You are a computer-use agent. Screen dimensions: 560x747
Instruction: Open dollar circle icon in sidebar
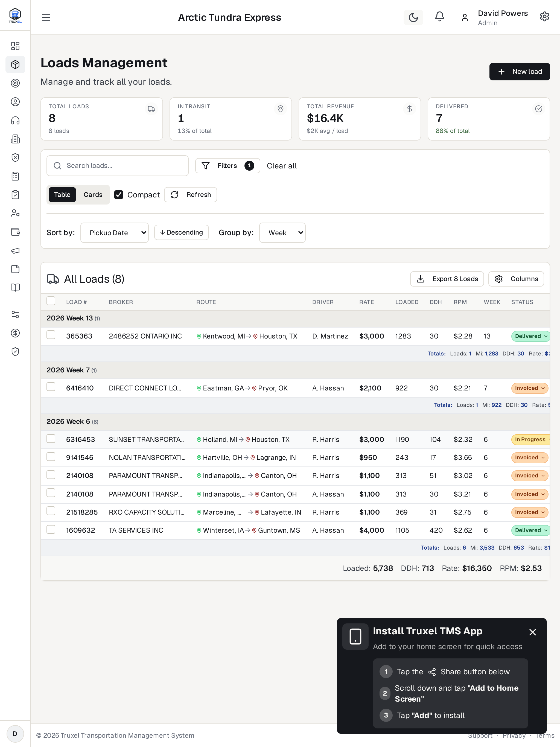pos(15,333)
